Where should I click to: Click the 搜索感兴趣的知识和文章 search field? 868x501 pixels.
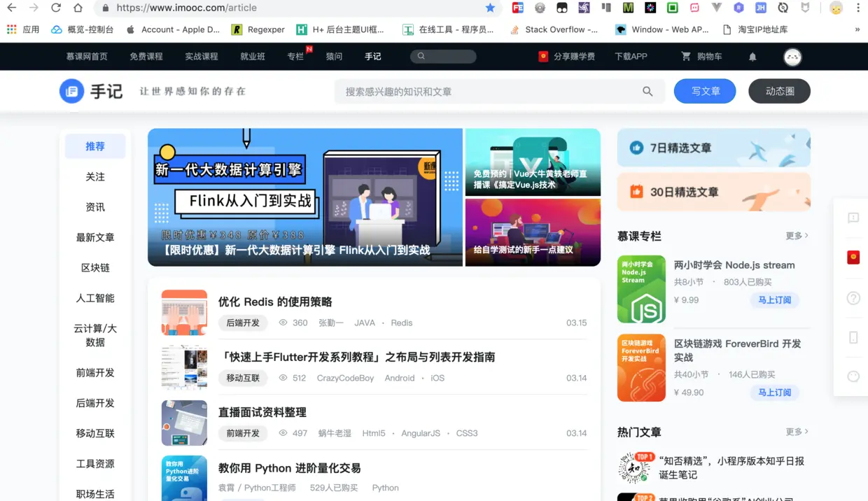(499, 91)
